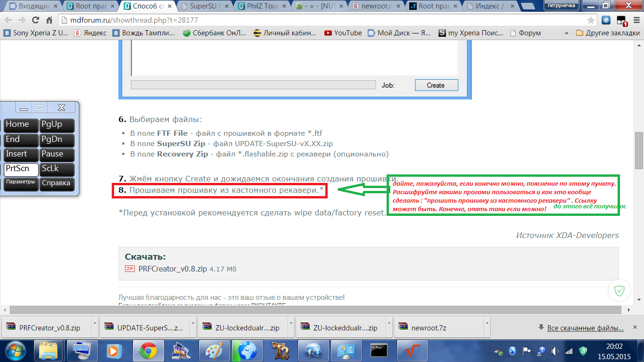Open the YouTube bookmark
644x362 pixels.
click(343, 33)
